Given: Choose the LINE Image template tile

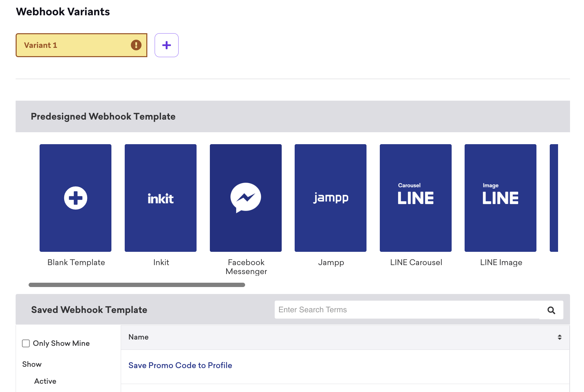Looking at the screenshot, I should (501, 198).
